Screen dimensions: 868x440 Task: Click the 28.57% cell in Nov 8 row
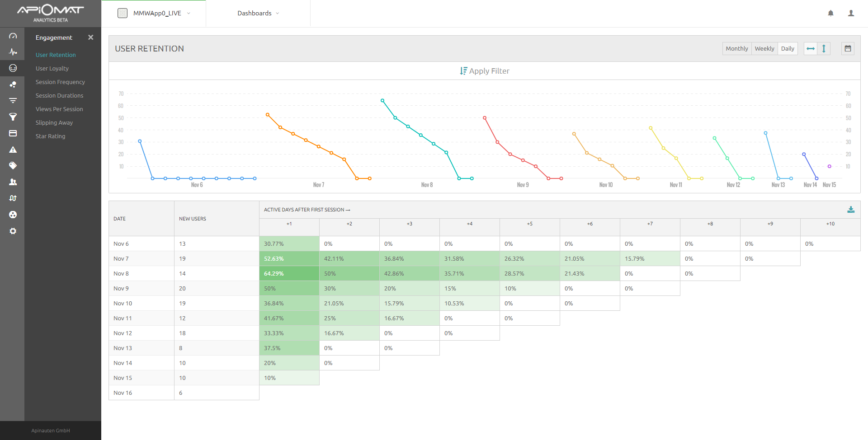[x=530, y=273]
